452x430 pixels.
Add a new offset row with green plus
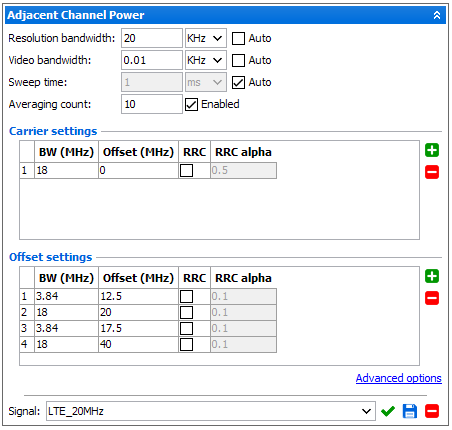click(432, 276)
